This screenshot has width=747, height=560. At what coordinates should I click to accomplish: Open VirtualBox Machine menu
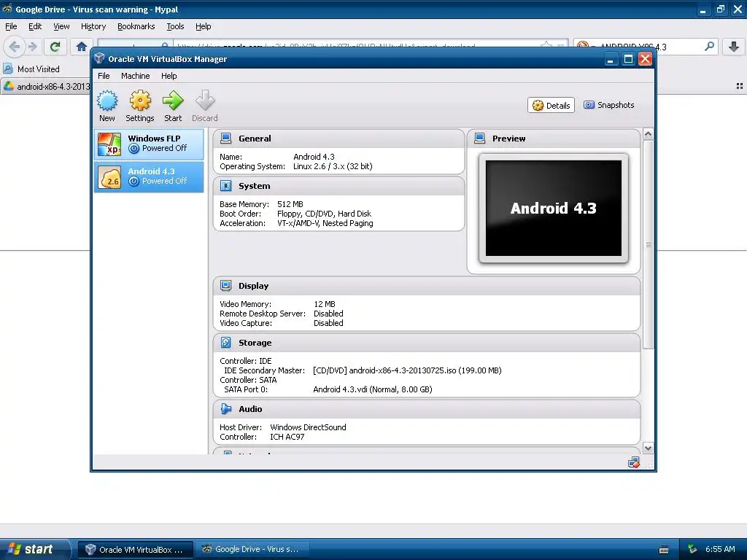click(135, 76)
